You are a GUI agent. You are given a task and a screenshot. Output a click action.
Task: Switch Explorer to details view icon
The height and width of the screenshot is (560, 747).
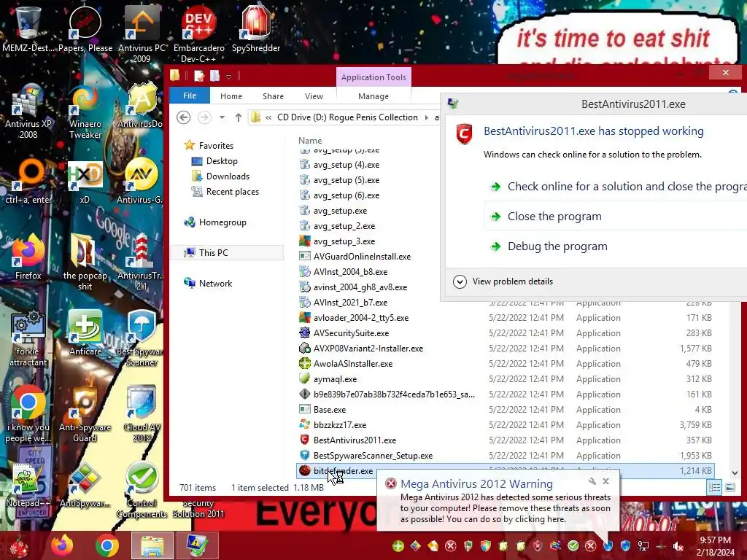(714, 487)
